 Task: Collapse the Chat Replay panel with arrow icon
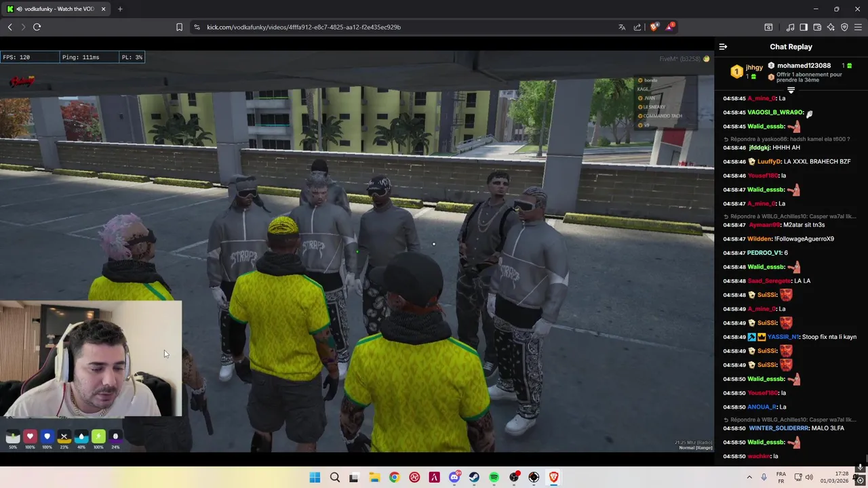pyautogui.click(x=723, y=47)
